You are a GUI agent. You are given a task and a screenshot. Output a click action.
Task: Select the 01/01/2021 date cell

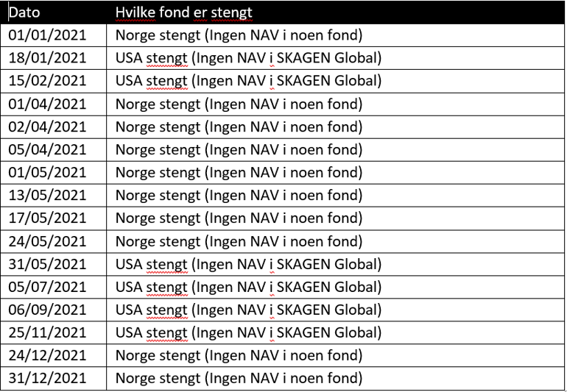[x=47, y=36]
